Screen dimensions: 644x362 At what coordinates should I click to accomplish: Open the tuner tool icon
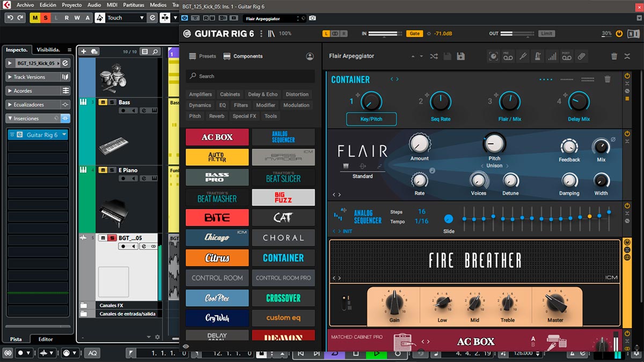tap(523, 56)
